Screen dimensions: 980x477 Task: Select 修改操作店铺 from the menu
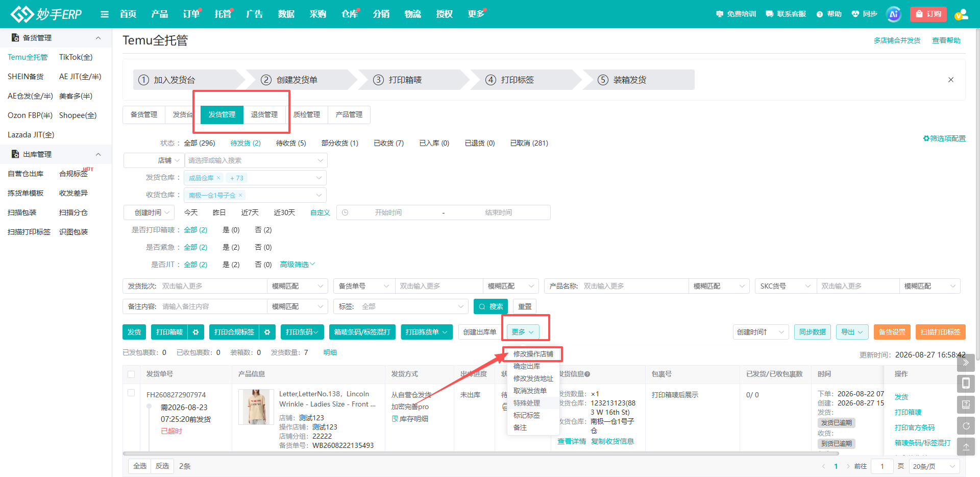533,354
